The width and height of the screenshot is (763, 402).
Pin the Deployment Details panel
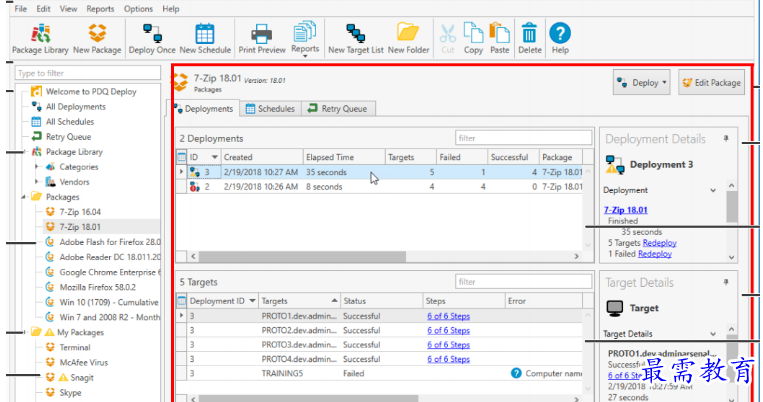click(x=726, y=139)
